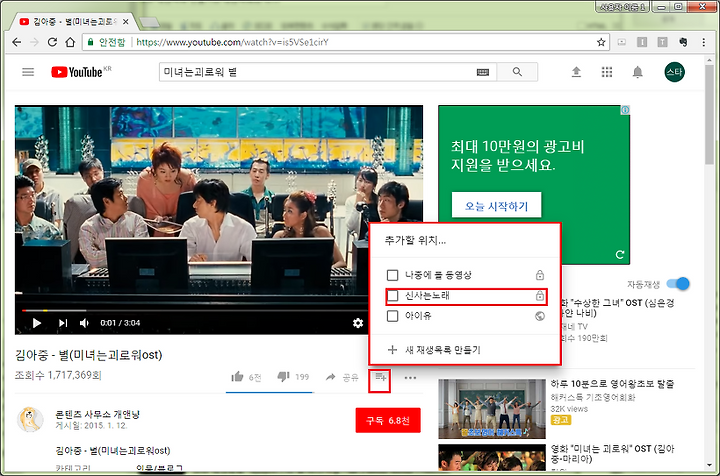Click the video title 김아중 - 별
Screen dimensions: 720x476
pos(89,355)
